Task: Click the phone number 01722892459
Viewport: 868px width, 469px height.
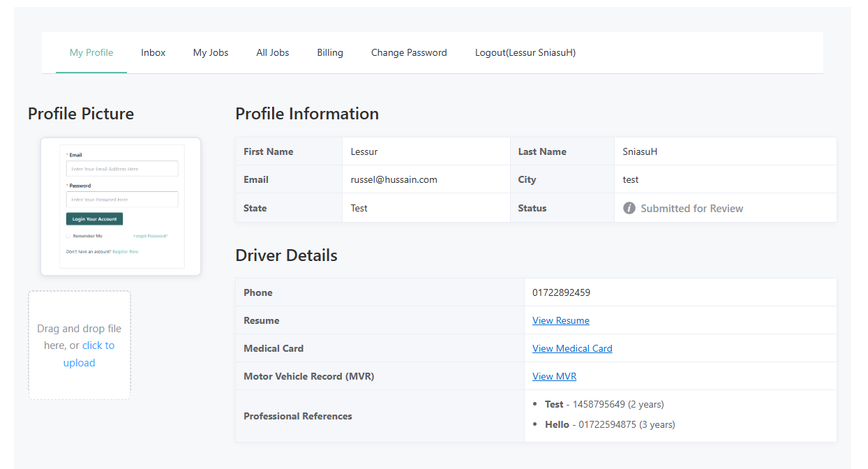Action: click(561, 292)
